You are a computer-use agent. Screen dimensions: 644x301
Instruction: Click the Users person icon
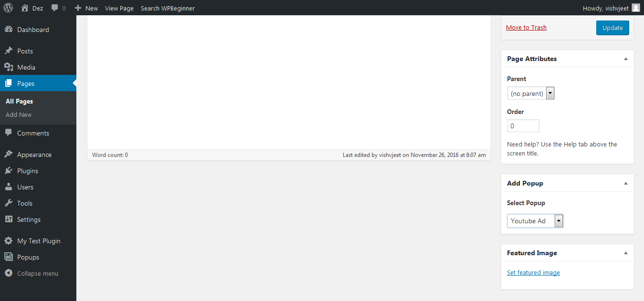(9, 187)
